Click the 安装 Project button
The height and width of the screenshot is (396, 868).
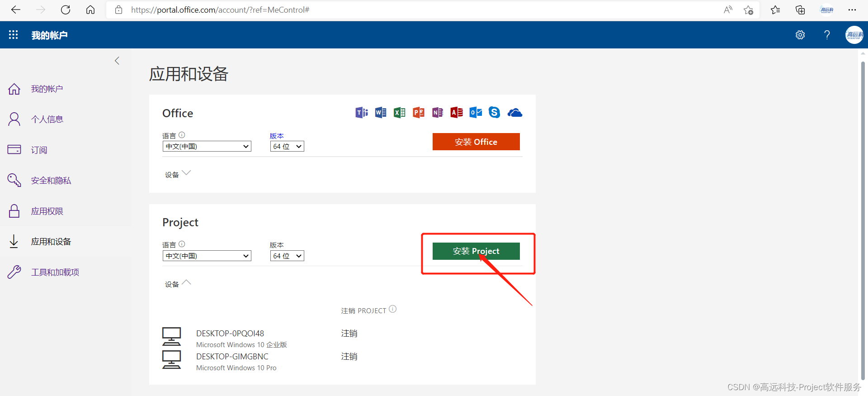tap(476, 251)
